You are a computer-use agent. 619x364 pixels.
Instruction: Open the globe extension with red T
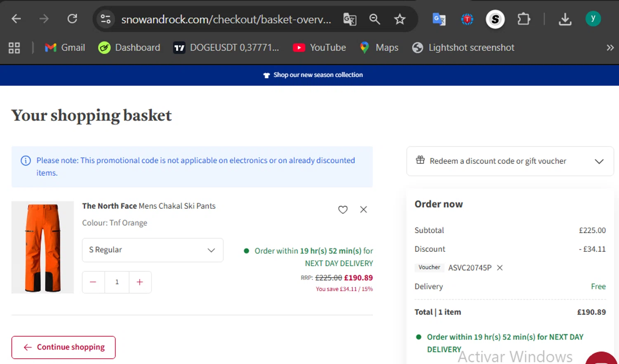tap(467, 19)
